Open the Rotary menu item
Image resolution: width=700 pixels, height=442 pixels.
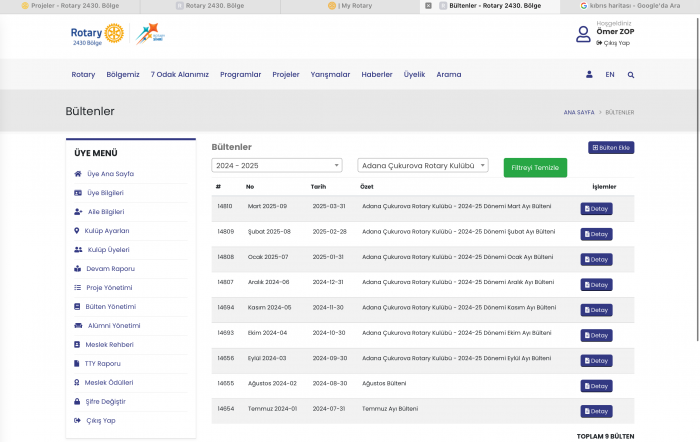[x=83, y=75]
